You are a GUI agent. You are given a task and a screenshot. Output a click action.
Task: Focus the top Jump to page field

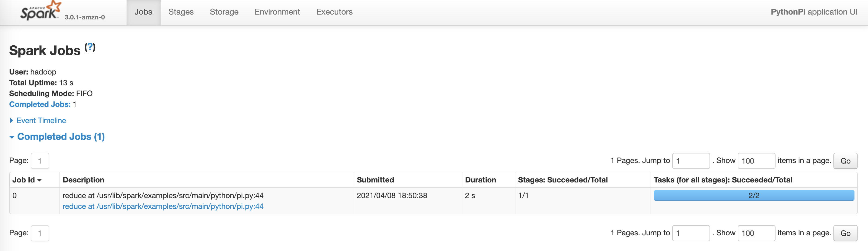tap(691, 161)
